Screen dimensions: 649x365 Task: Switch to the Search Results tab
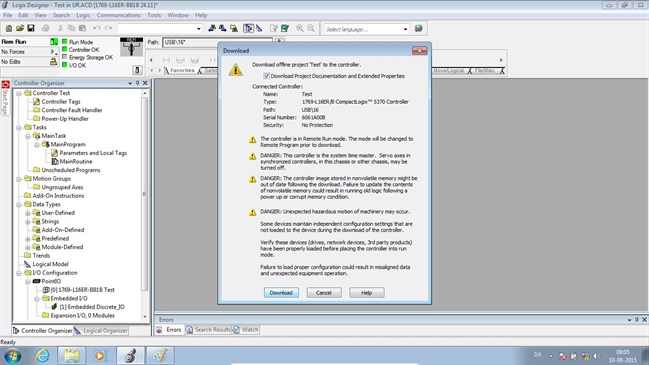point(208,330)
